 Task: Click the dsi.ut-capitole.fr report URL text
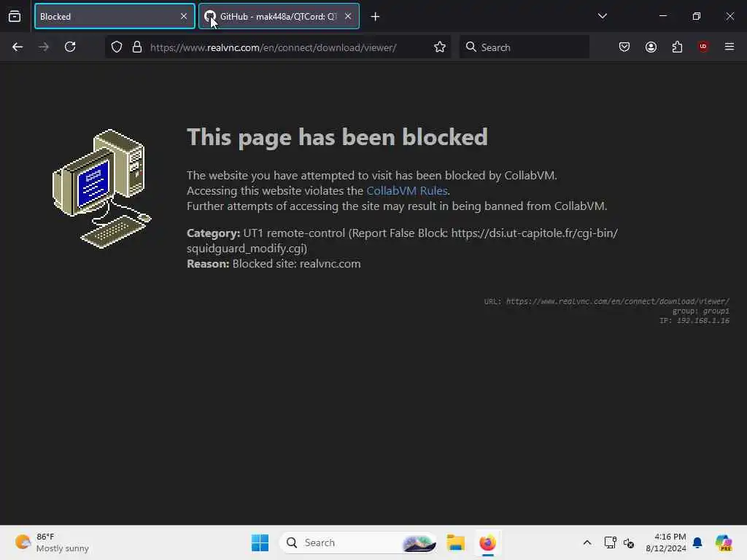402,241
